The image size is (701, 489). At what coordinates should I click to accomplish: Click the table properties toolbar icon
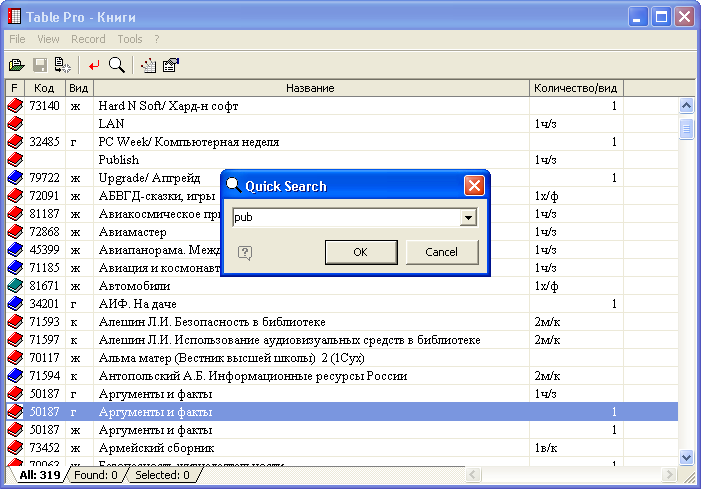[x=171, y=66]
